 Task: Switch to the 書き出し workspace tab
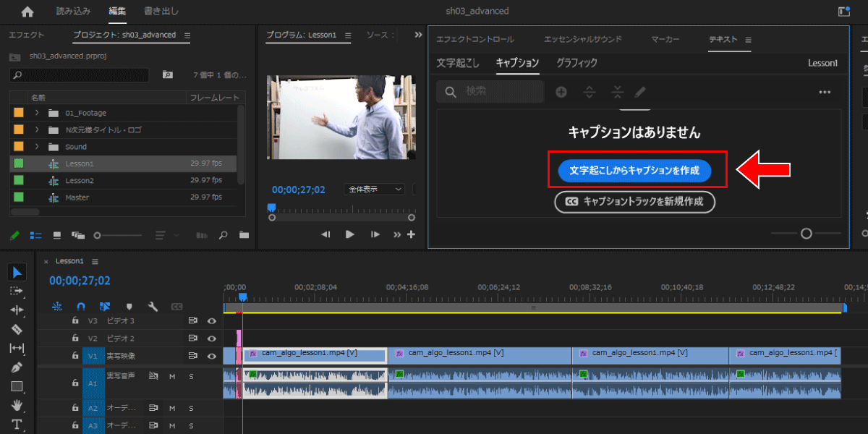161,12
